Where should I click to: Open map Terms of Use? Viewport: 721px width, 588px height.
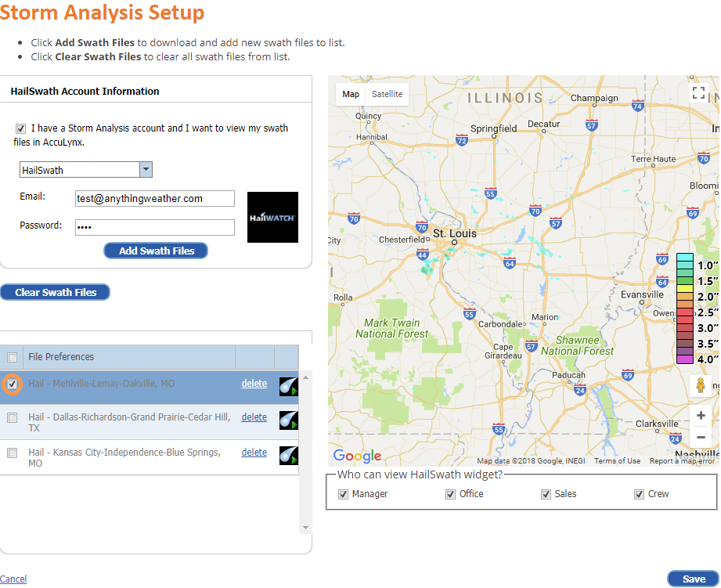tap(617, 460)
